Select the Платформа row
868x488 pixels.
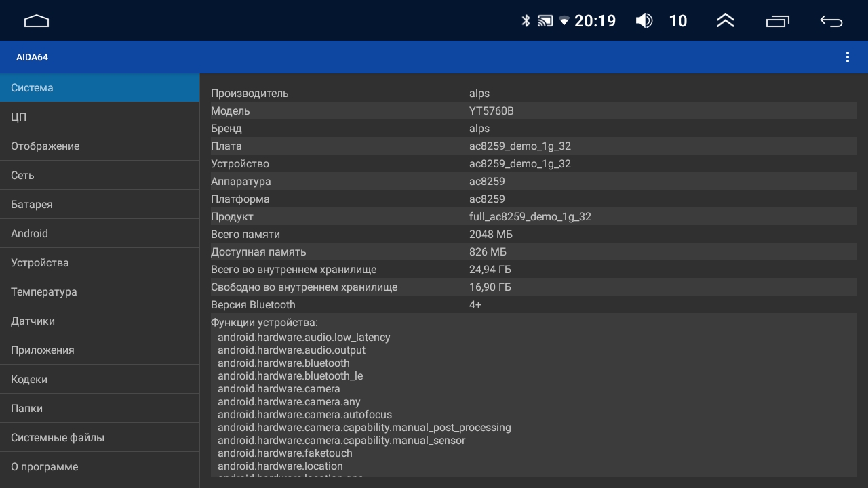click(x=534, y=199)
